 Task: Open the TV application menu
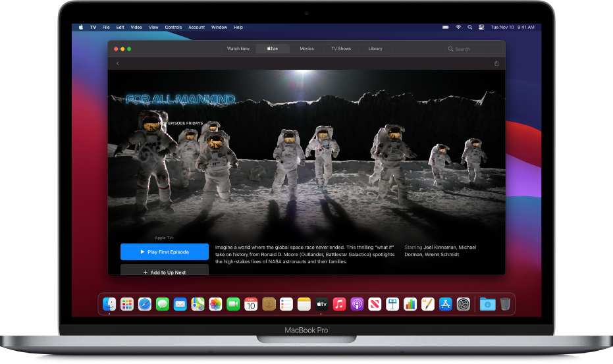pyautogui.click(x=93, y=28)
